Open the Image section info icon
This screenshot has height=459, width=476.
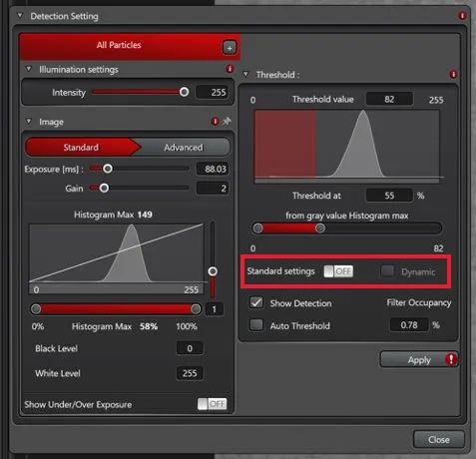[215, 122]
